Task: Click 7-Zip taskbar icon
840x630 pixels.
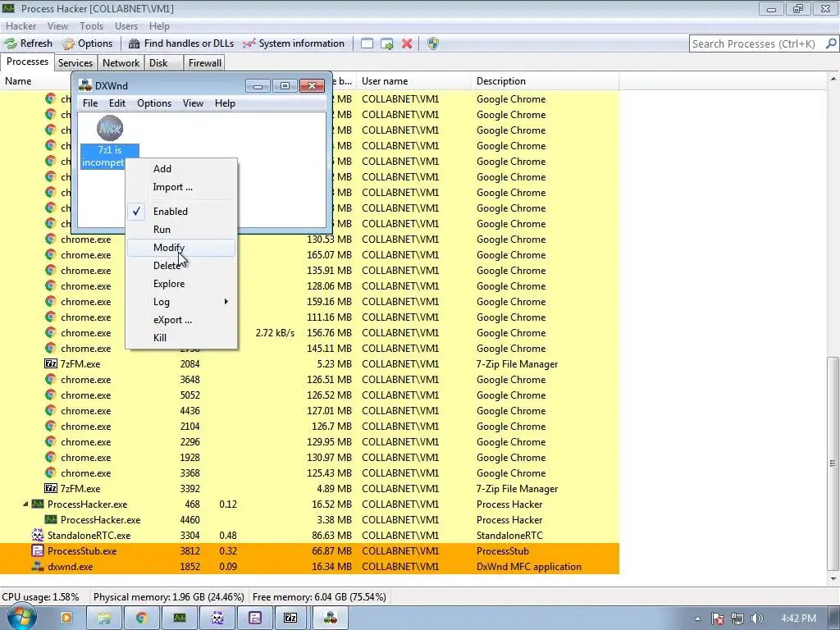Action: [x=290, y=618]
